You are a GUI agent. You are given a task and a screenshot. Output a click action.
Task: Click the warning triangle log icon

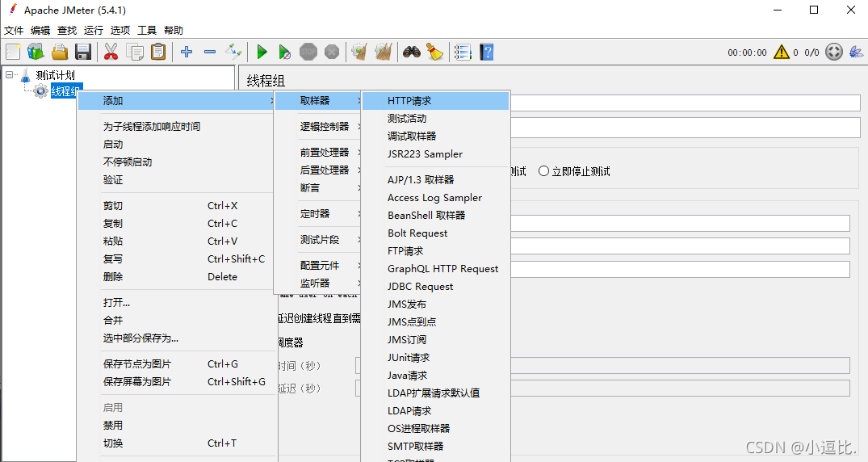click(781, 52)
